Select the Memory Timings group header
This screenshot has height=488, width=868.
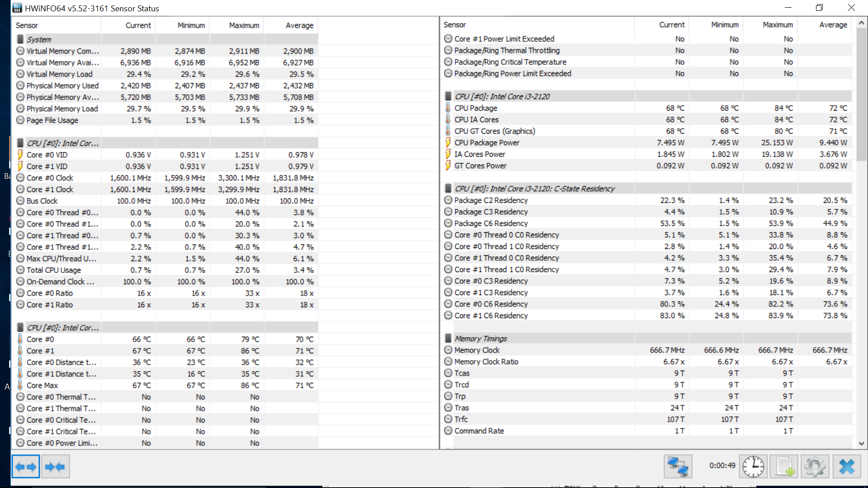coord(646,338)
